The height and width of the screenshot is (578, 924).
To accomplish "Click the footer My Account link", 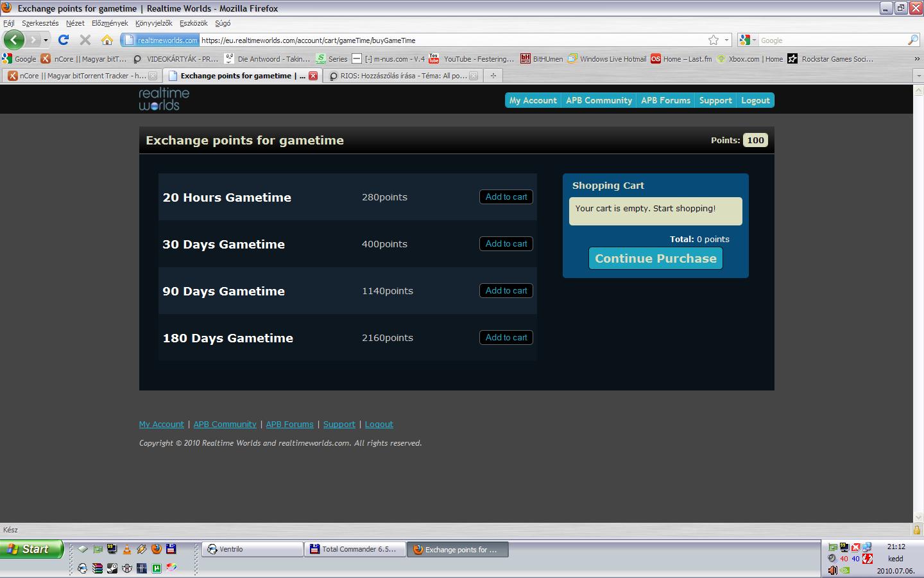I will coord(162,425).
